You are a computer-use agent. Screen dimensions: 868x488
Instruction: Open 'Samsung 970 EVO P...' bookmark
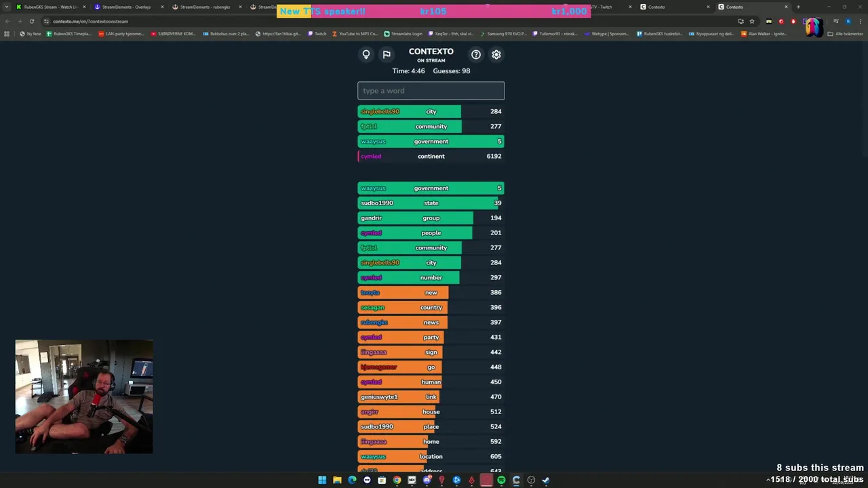[x=503, y=33]
